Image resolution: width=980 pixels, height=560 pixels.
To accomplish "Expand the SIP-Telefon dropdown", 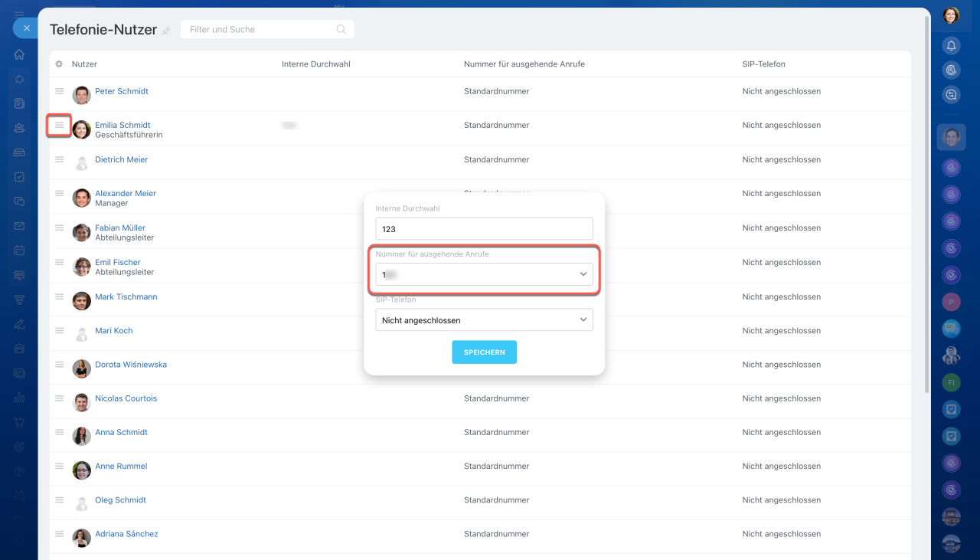I will tap(484, 320).
